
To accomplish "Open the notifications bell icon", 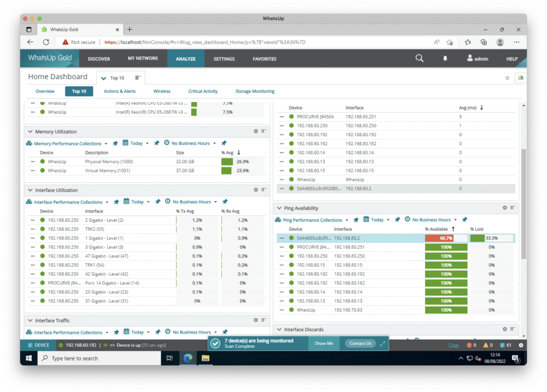I will [445, 59].
